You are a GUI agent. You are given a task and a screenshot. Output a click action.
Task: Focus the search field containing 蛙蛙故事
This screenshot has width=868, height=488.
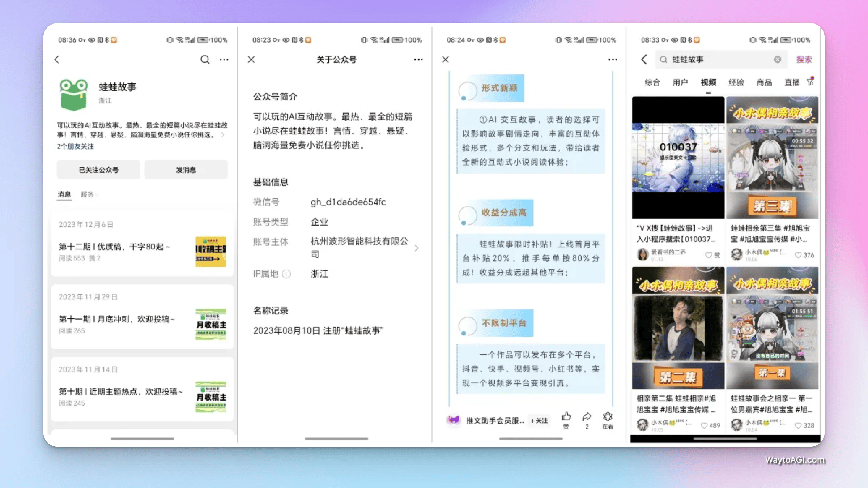tap(721, 59)
